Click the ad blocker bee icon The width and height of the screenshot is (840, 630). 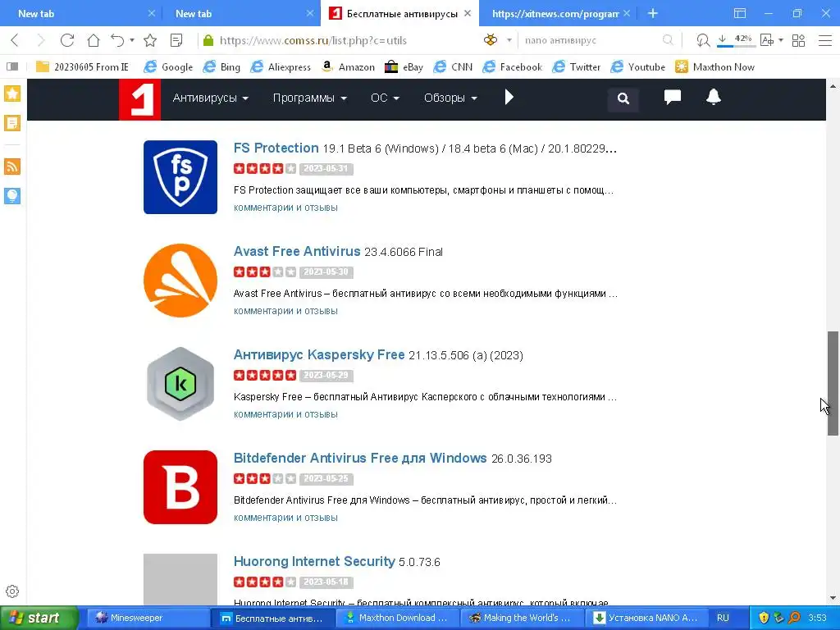[x=491, y=40]
